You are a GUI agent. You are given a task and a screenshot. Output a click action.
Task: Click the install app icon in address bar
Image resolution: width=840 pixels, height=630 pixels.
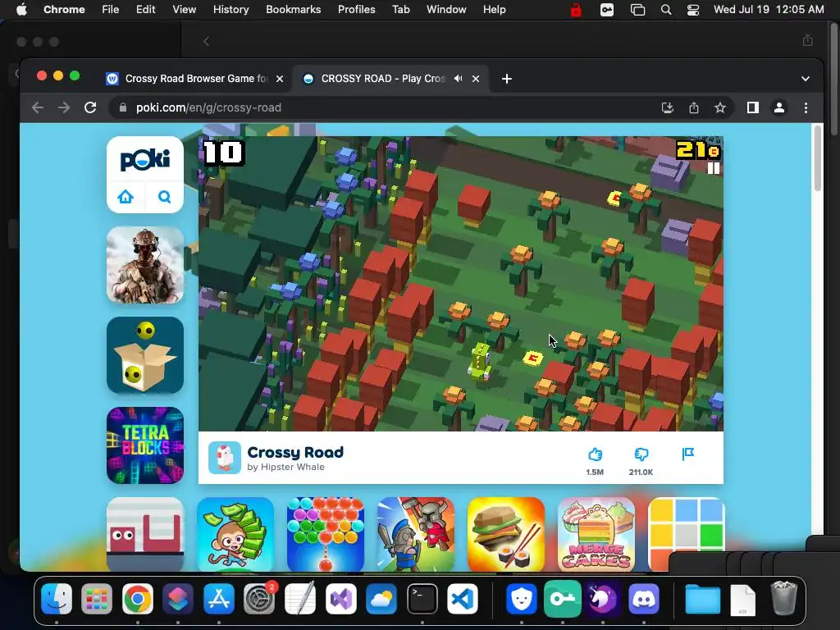tap(668, 107)
